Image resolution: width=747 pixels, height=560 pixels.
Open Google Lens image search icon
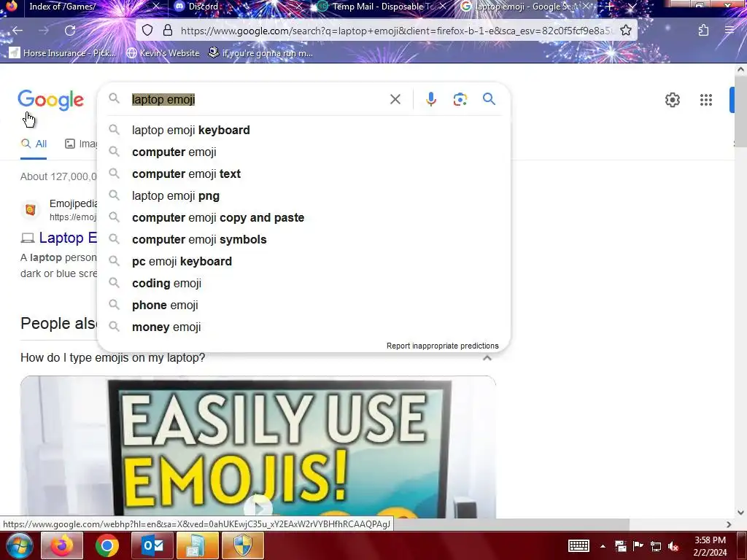[x=460, y=99]
